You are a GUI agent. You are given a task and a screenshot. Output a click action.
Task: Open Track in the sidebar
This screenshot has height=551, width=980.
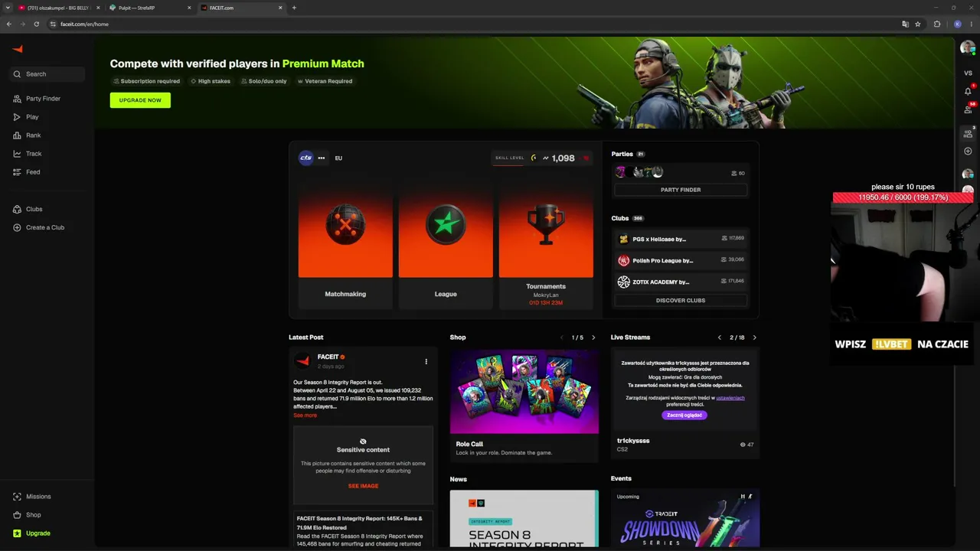pyautogui.click(x=34, y=154)
